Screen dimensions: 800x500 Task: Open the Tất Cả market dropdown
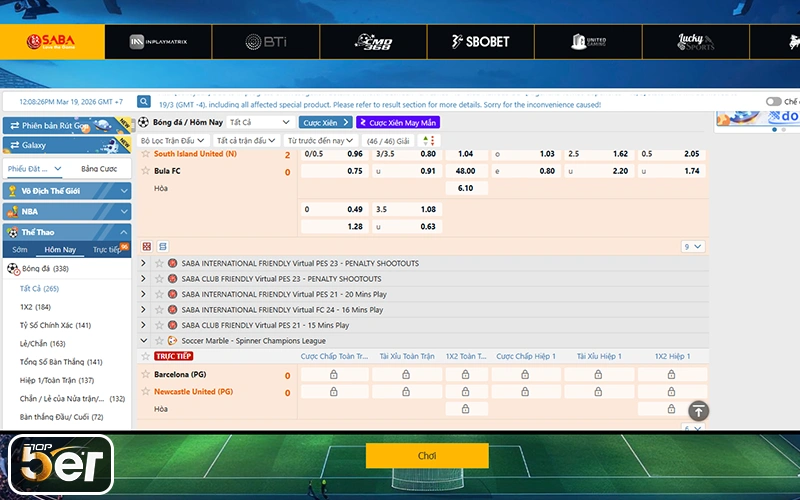tap(259, 122)
